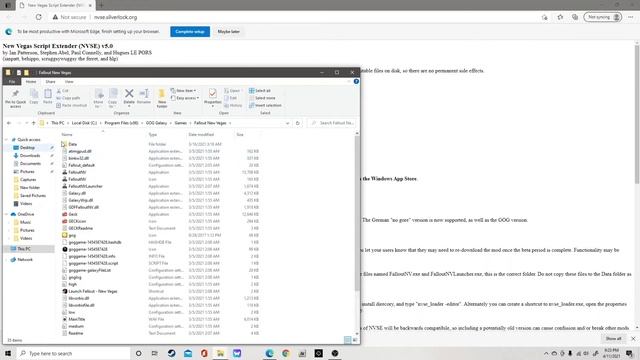
Task: Switch to the Home ribbon tab
Action: click(x=31, y=82)
